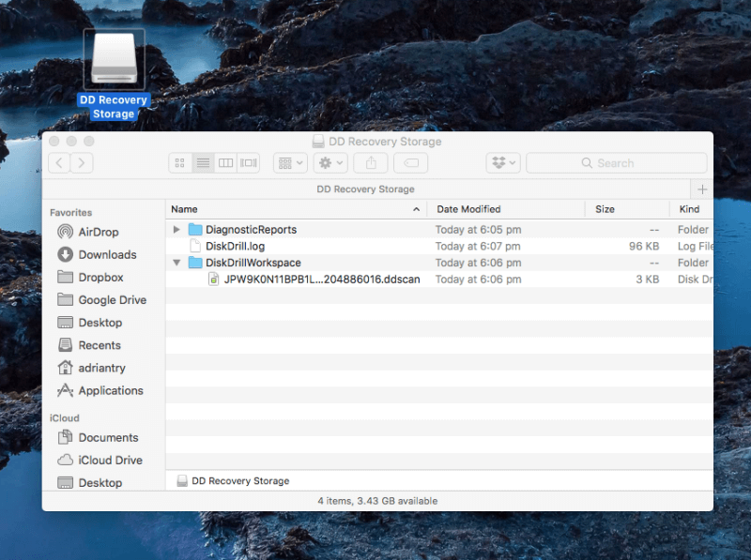Sort files by Size column
Image resolution: width=751 pixels, height=560 pixels.
click(x=605, y=209)
